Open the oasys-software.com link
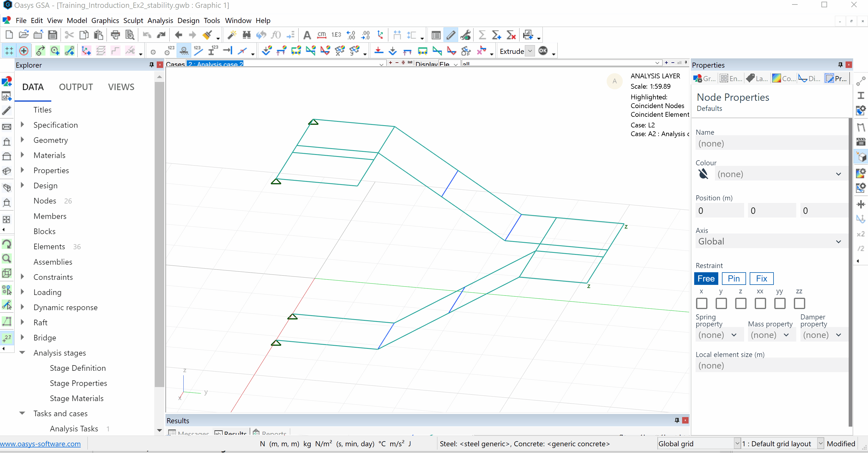Screen dimensions: 868x453 (x=40, y=444)
